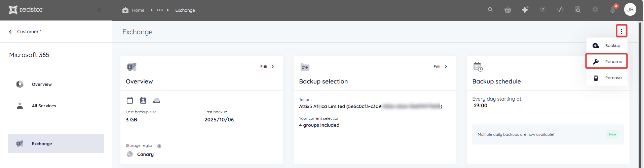Click the '3 GB' backup size value
The image size is (644, 168).
tap(131, 120)
